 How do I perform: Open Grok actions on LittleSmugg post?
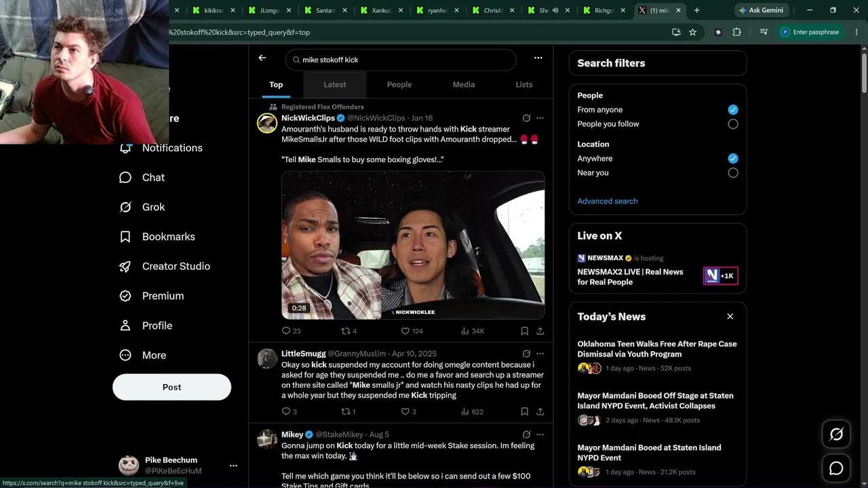point(526,354)
